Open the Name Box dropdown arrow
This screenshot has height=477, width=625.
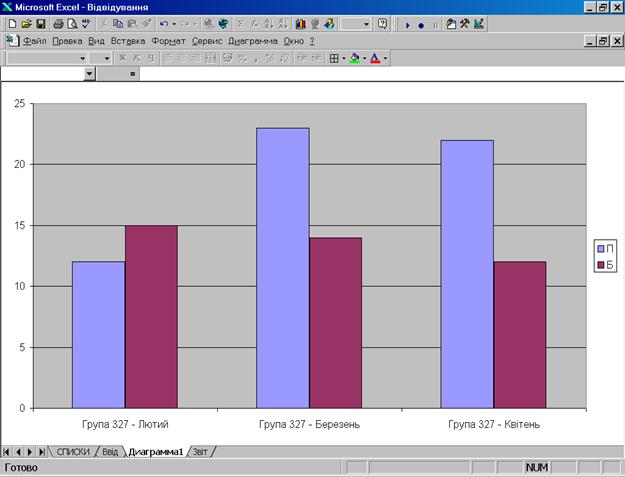(x=90, y=74)
